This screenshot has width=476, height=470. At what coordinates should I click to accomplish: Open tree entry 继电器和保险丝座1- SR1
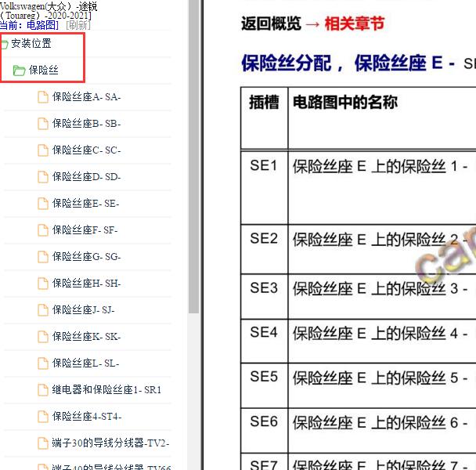pyautogui.click(x=106, y=389)
